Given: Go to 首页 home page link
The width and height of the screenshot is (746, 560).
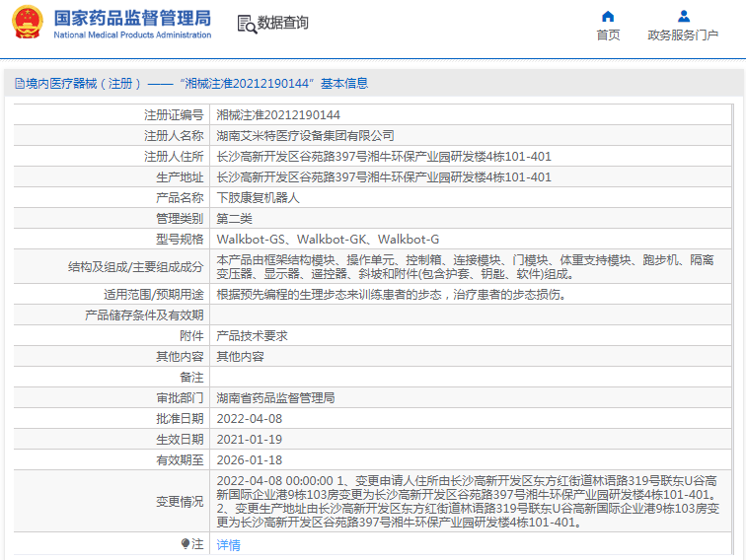Looking at the screenshot, I should pyautogui.click(x=608, y=35).
